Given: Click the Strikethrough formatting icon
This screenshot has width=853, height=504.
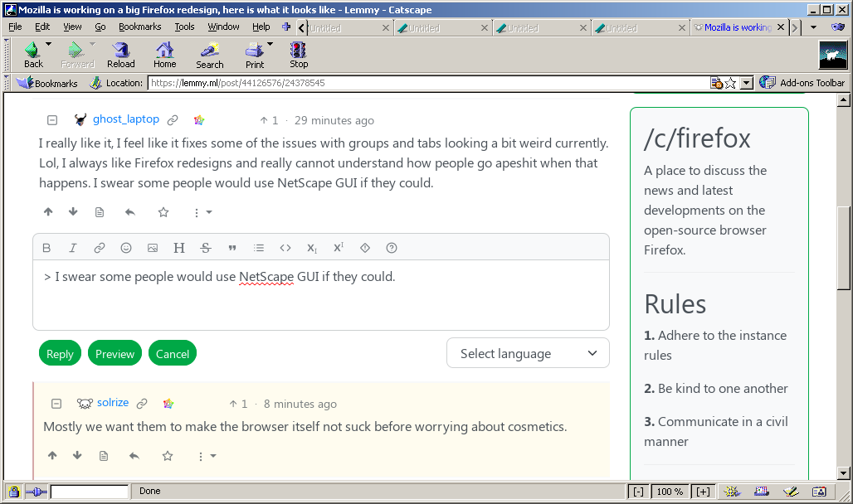Looking at the screenshot, I should (206, 248).
